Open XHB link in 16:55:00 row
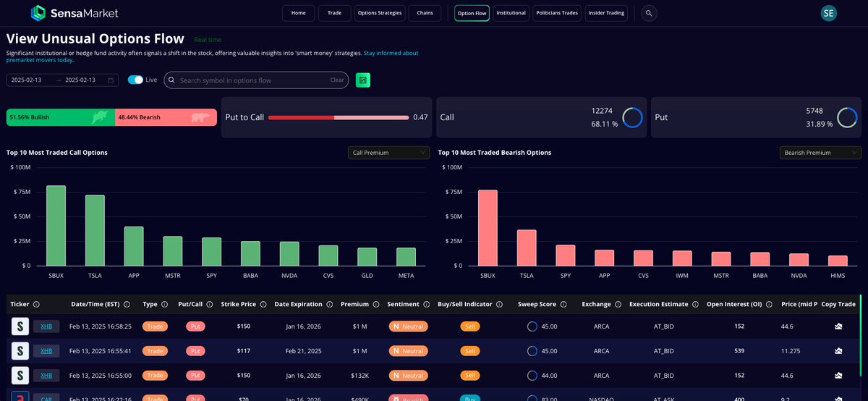 pos(46,376)
